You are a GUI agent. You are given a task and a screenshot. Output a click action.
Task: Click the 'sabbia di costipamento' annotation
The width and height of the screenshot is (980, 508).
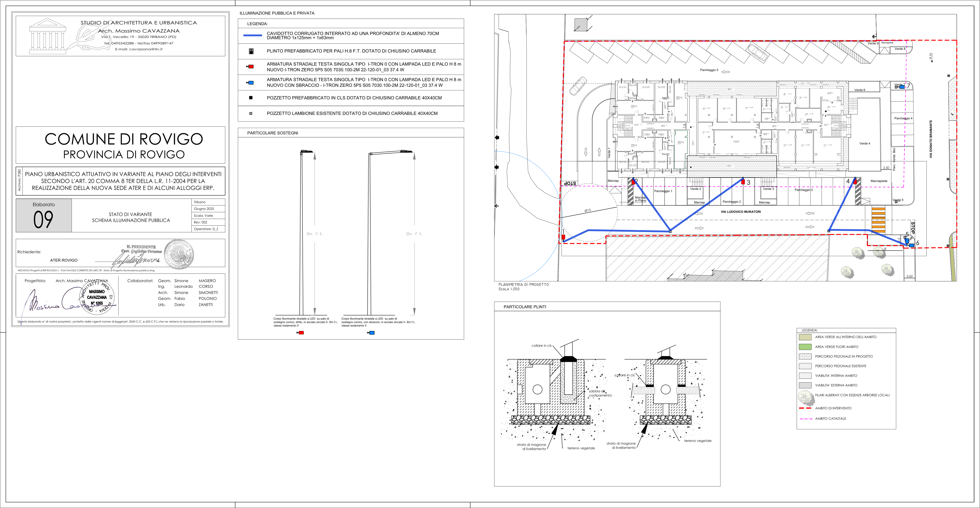coord(600,393)
